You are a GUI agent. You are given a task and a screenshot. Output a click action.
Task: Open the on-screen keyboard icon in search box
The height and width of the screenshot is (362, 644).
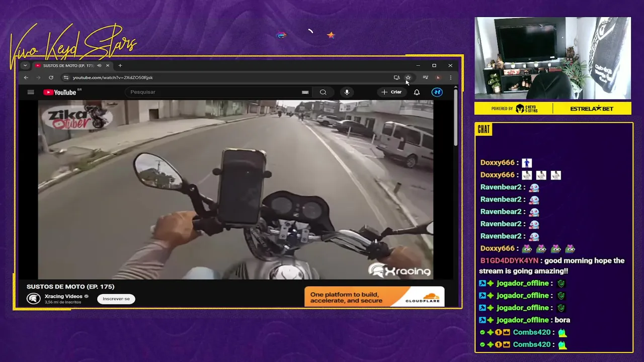tap(305, 92)
